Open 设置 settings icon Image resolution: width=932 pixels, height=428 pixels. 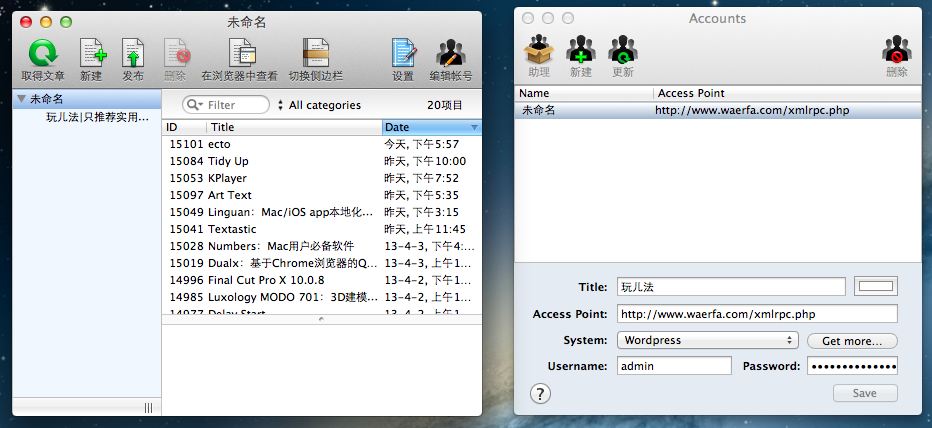(x=404, y=52)
